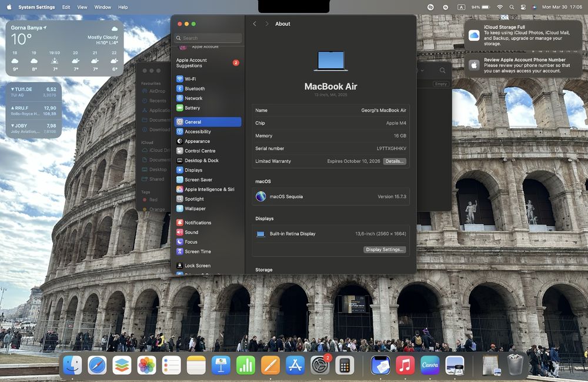The width and height of the screenshot is (588, 382).
Task: Open the App Store from the Dock
Action: tap(295, 365)
